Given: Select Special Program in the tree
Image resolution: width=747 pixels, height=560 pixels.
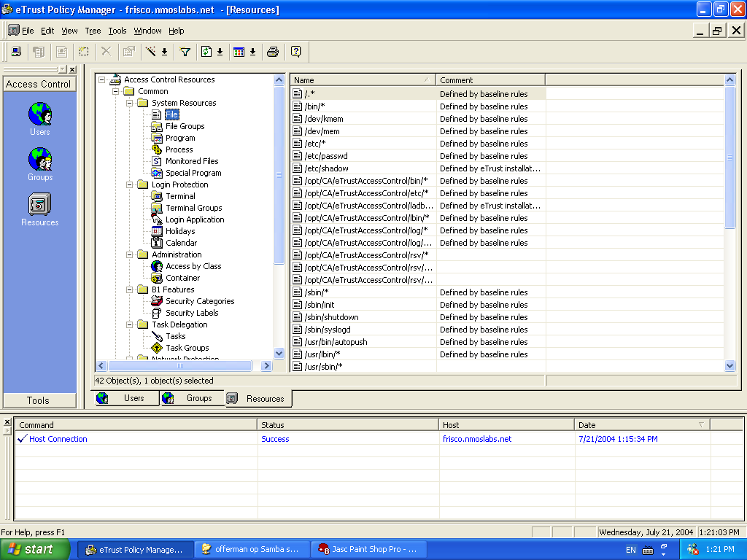Looking at the screenshot, I should tap(193, 173).
